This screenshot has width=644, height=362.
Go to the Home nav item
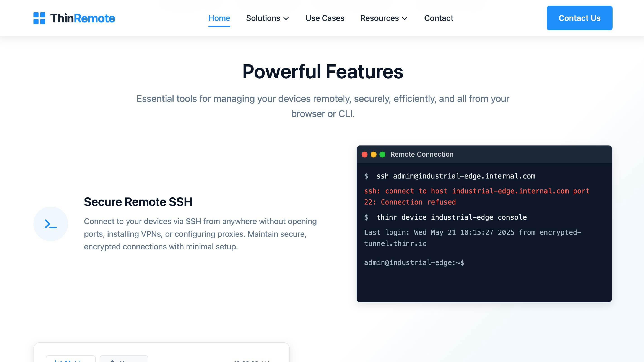point(219,18)
